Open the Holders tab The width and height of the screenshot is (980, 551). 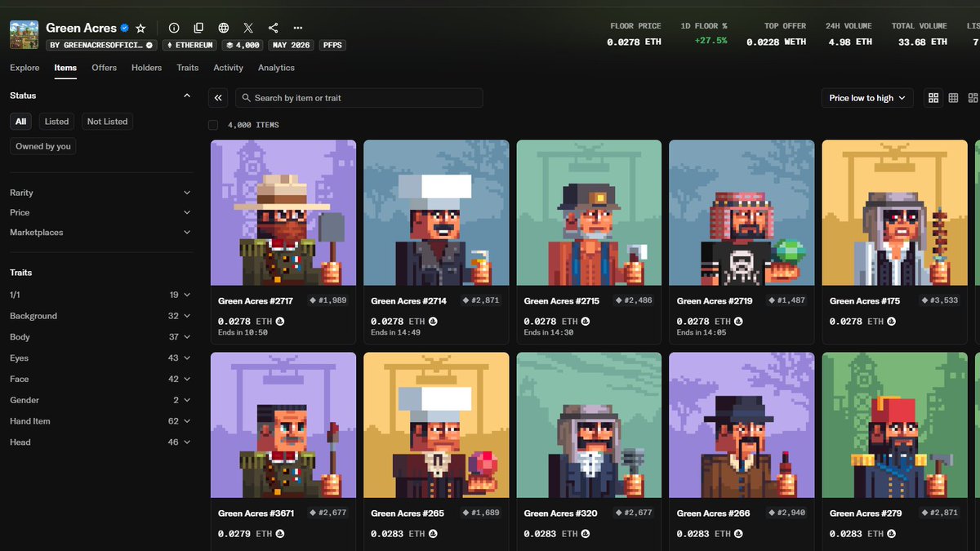click(x=147, y=68)
